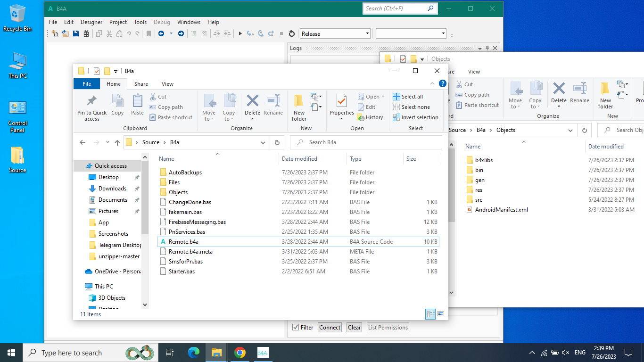Select Telegram Desktop in navigation pane
This screenshot has width=644, height=362.
pyautogui.click(x=115, y=245)
